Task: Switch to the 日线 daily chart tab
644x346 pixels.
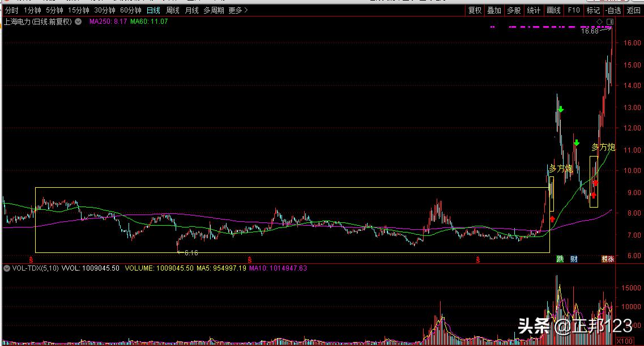Action: pos(153,10)
